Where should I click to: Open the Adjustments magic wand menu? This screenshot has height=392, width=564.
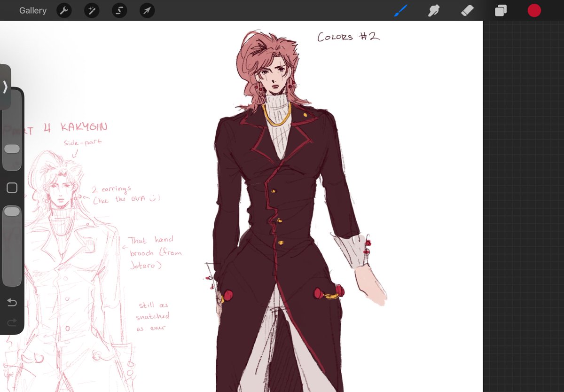click(92, 10)
